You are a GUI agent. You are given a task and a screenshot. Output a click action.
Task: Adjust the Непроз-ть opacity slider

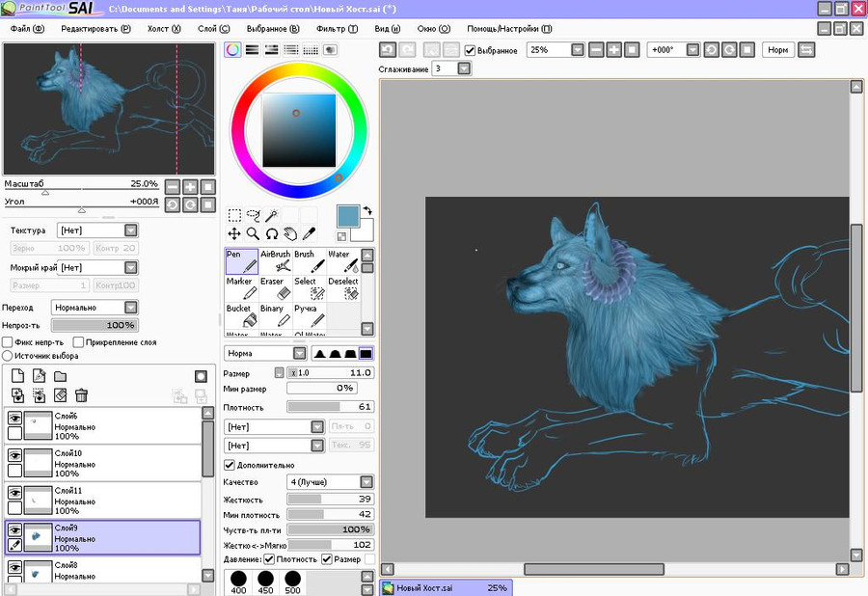pyautogui.click(x=95, y=325)
